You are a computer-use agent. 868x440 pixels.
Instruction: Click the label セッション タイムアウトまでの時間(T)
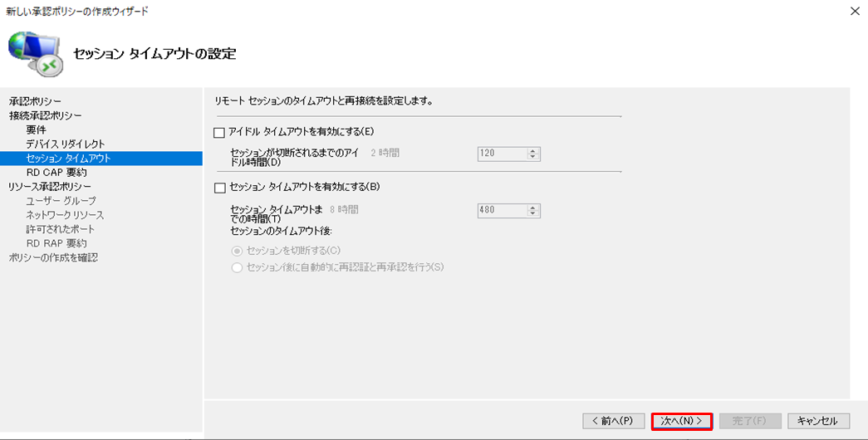click(277, 214)
